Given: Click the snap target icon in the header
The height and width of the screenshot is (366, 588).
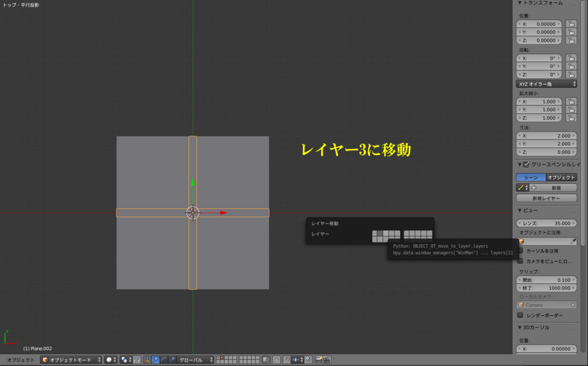Looking at the screenshot, I should point(309,360).
